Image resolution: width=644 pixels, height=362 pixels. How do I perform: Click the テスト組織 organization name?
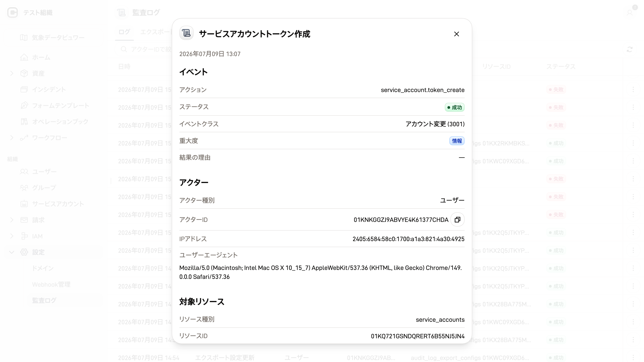tap(38, 13)
